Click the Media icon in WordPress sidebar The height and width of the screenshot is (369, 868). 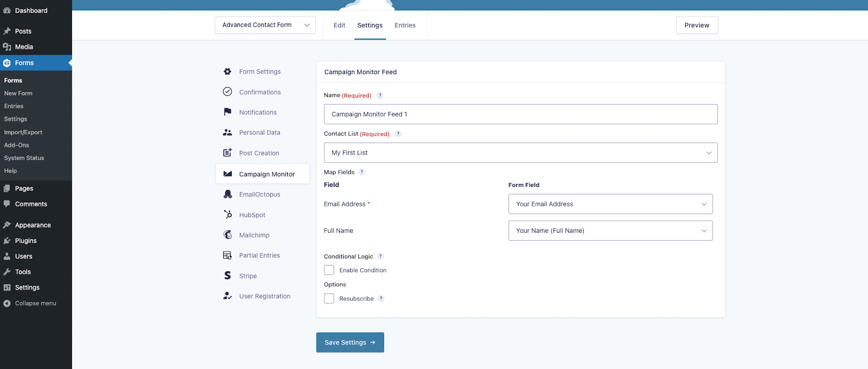[7, 47]
